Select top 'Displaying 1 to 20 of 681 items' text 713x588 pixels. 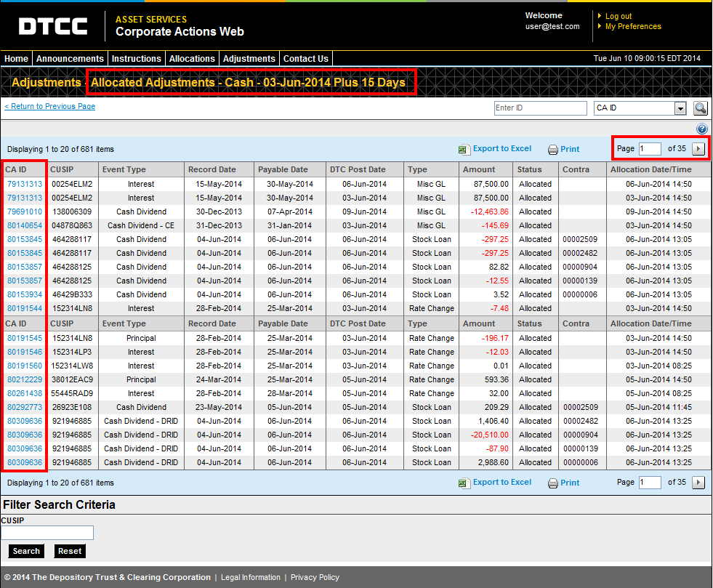[x=60, y=149]
